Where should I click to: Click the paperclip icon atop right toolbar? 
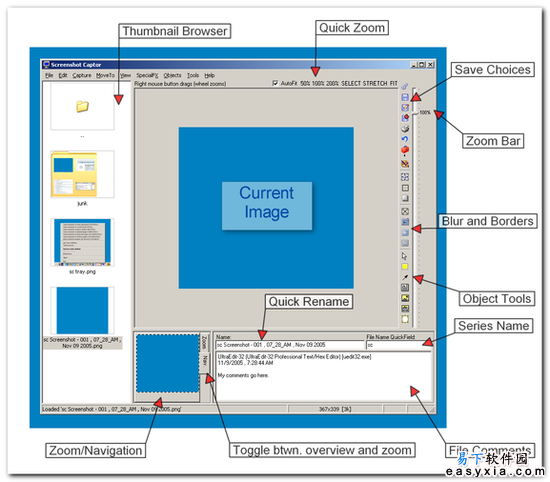click(405, 86)
